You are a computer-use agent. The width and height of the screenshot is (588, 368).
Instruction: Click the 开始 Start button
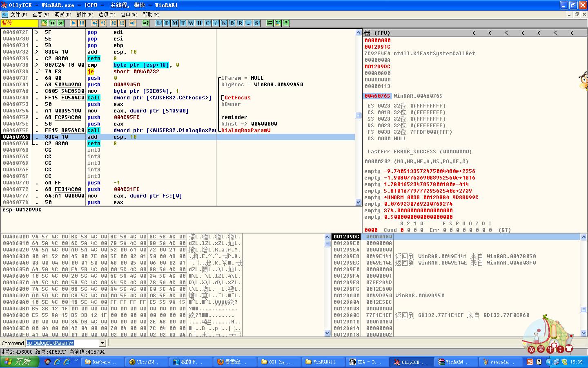pyautogui.click(x=19, y=362)
